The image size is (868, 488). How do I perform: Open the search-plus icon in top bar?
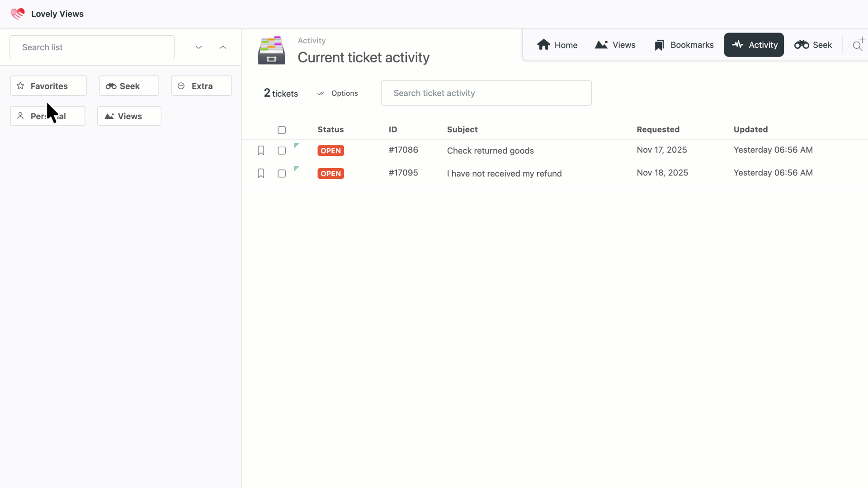[858, 45]
